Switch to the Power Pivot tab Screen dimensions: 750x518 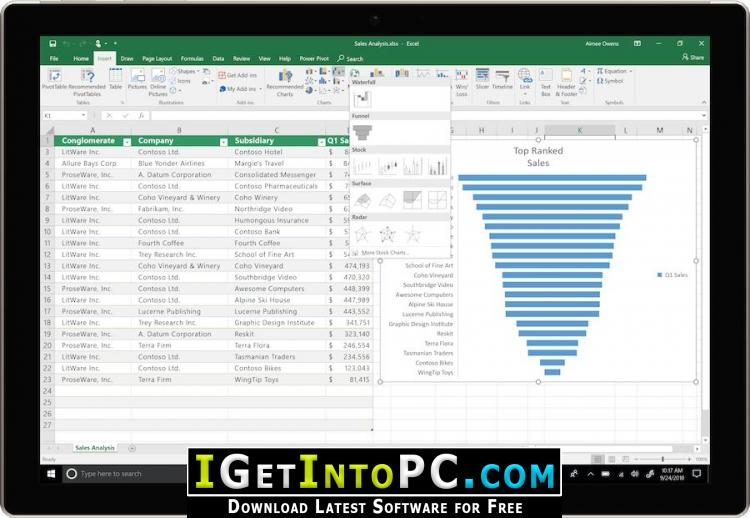(x=314, y=58)
